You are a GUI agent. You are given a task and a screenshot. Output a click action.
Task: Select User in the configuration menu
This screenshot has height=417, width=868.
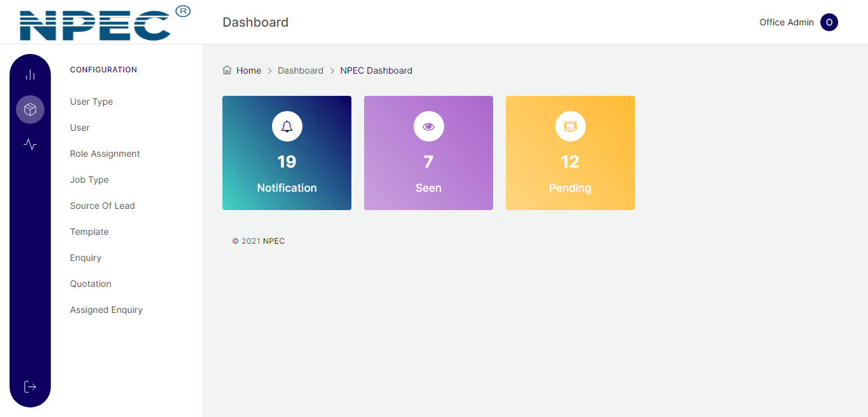tap(79, 128)
